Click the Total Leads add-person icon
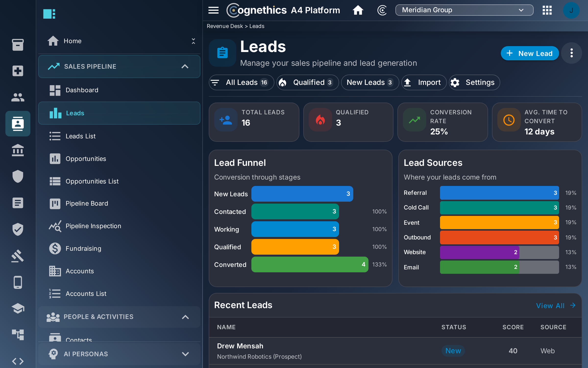588x368 pixels. tap(226, 120)
